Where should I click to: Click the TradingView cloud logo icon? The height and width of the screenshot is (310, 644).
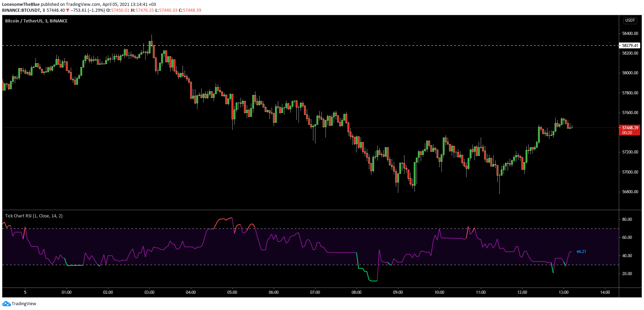(x=6, y=304)
